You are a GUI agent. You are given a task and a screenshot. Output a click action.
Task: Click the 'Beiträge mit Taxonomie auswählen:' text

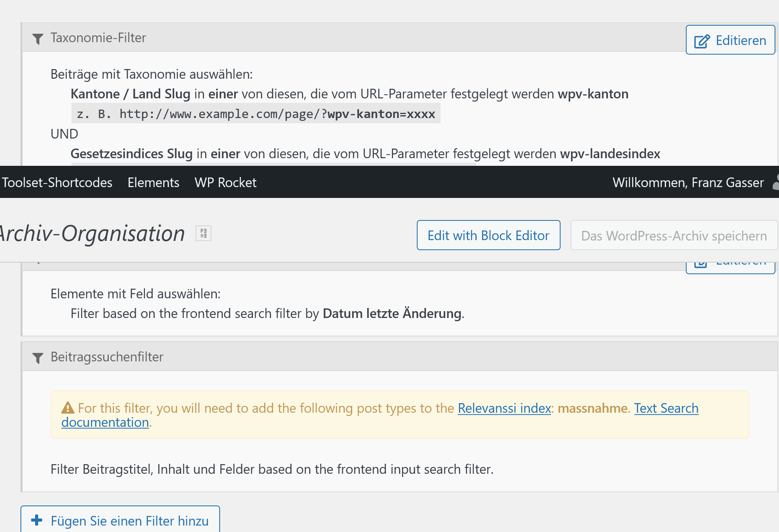pyautogui.click(x=152, y=74)
